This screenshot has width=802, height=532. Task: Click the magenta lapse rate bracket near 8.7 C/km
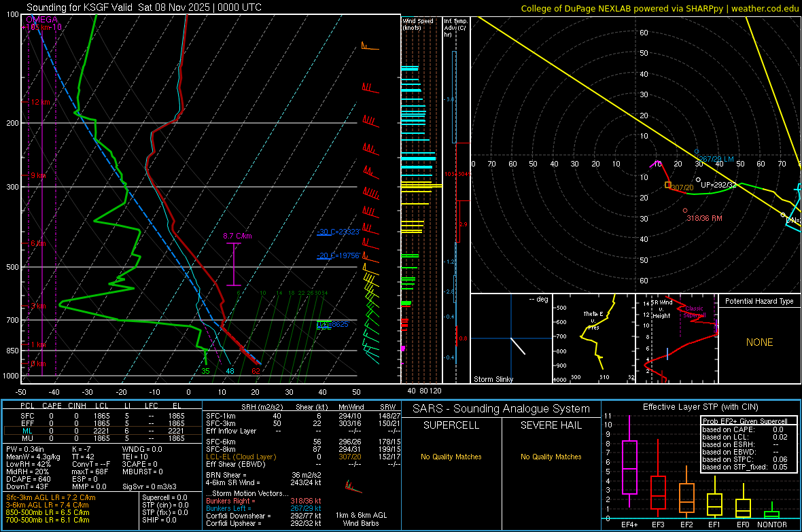(x=234, y=264)
